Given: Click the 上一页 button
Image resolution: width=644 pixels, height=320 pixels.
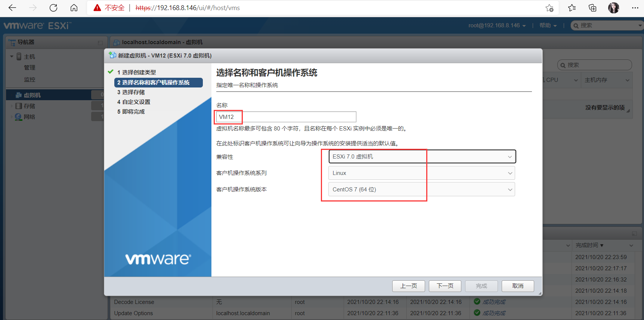Looking at the screenshot, I should tap(409, 286).
